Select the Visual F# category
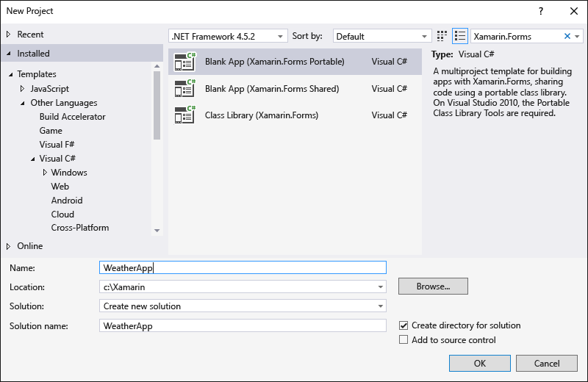This screenshot has height=382, width=588. click(x=57, y=145)
